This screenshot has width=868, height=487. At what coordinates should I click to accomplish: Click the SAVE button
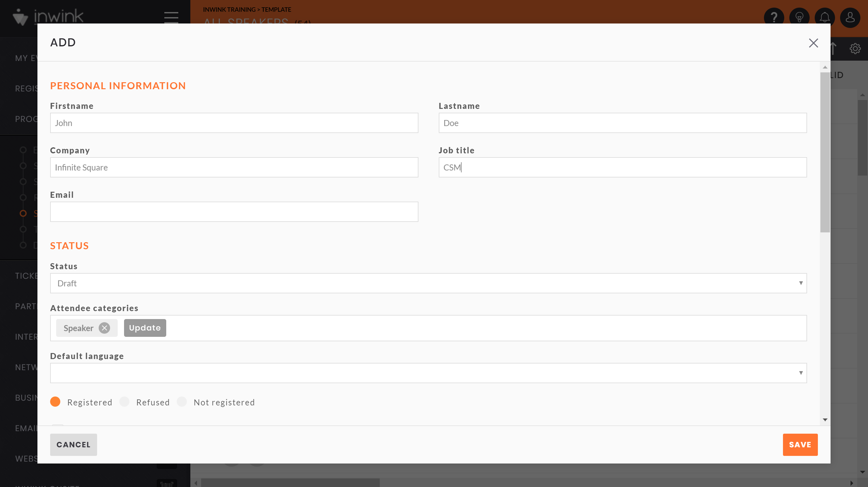pos(800,445)
